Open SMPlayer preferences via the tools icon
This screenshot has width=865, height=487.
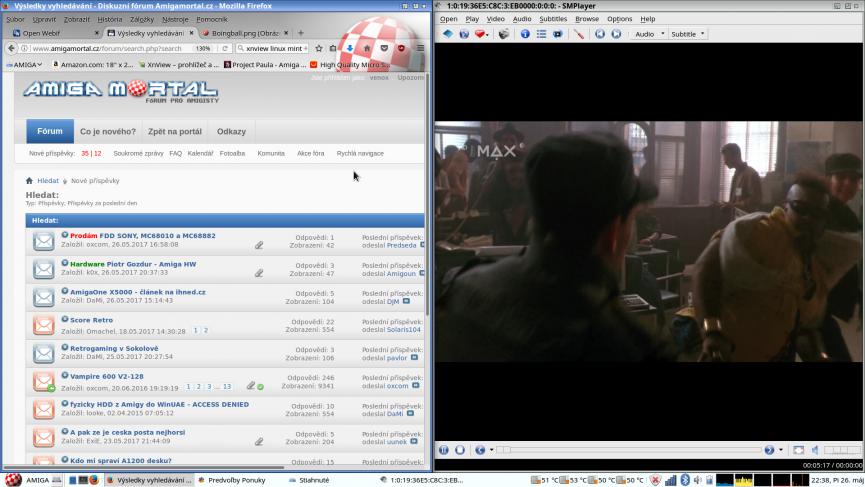point(579,34)
